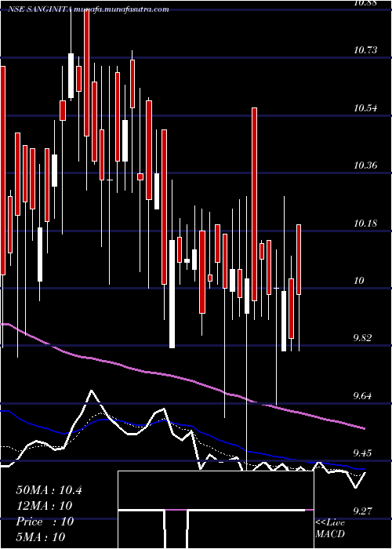The width and height of the screenshot is (392, 549).
Task: Click the '<<Live MACD' label
Action: coord(330,529)
